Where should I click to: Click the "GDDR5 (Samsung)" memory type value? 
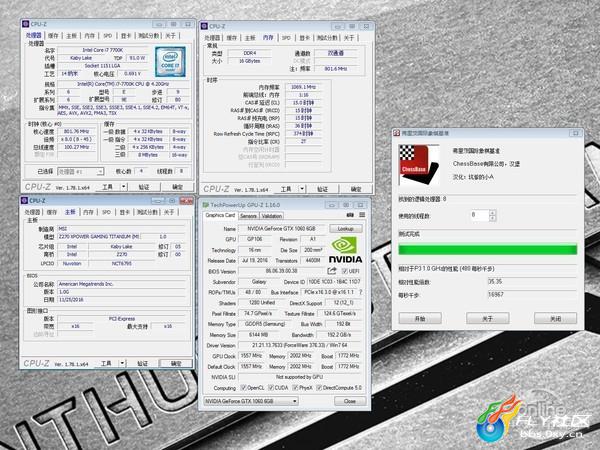(265, 324)
